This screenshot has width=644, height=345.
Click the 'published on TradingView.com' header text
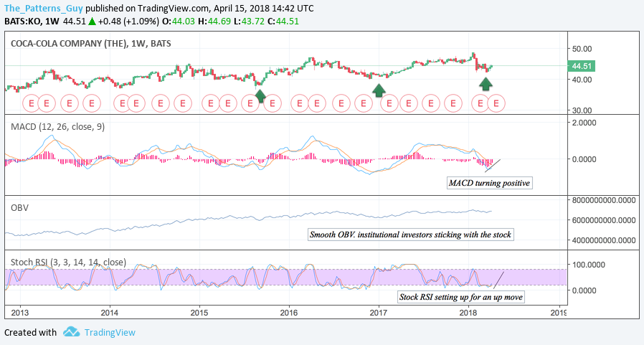[147, 8]
